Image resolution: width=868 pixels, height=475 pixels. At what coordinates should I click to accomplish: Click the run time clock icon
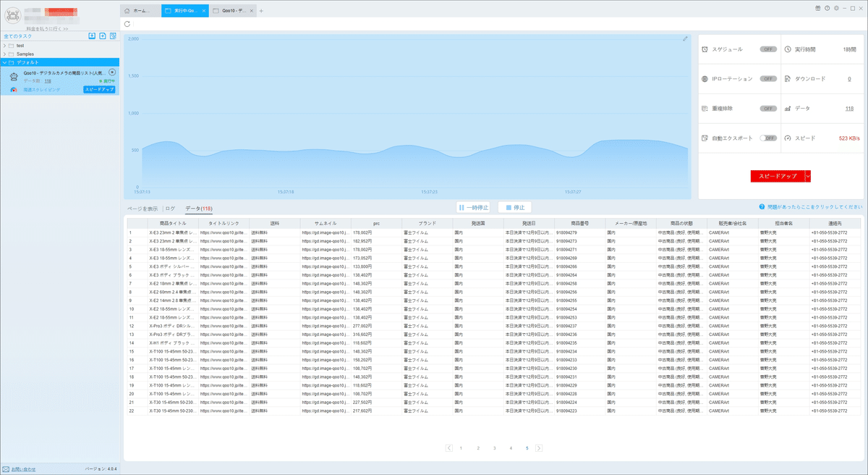point(788,49)
